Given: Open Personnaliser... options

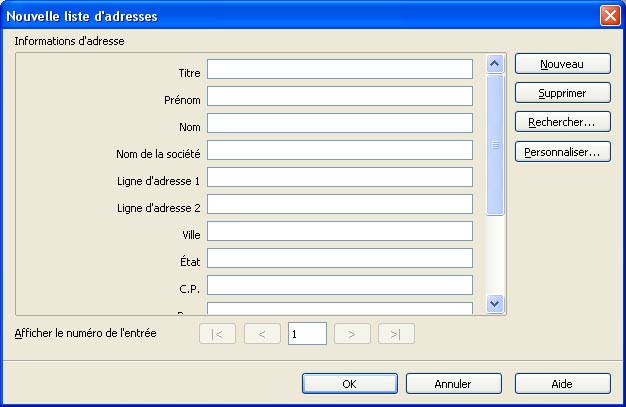Looking at the screenshot, I should tap(562, 153).
